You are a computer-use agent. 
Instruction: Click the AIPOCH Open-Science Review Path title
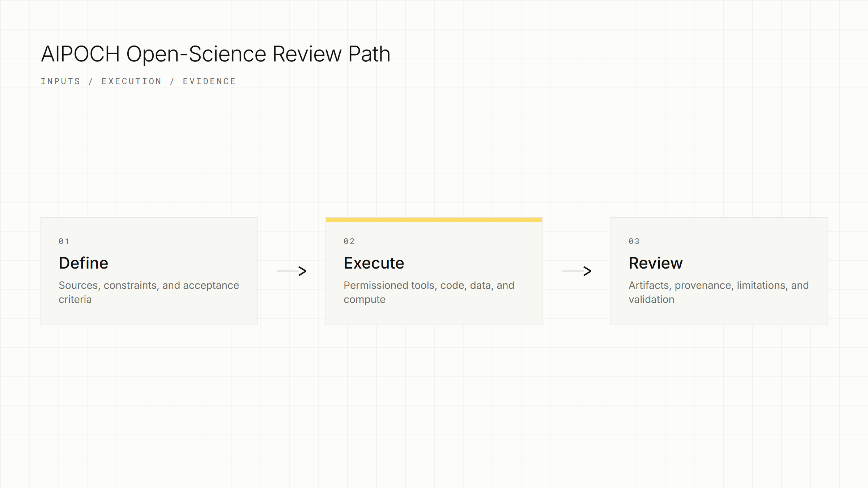coord(216,54)
